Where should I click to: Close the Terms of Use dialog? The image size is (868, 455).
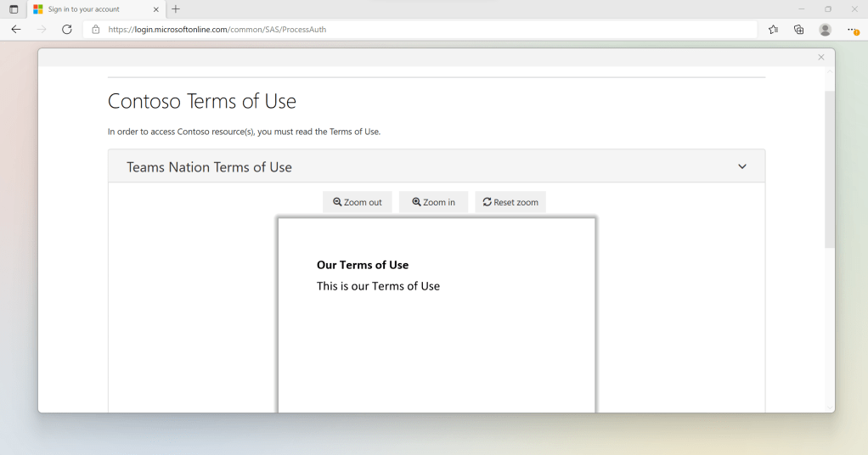820,58
